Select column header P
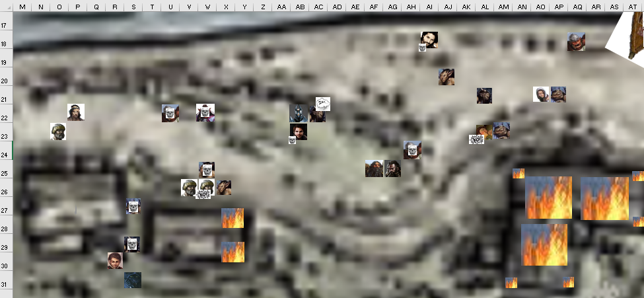644x298 pixels. [x=78, y=7]
